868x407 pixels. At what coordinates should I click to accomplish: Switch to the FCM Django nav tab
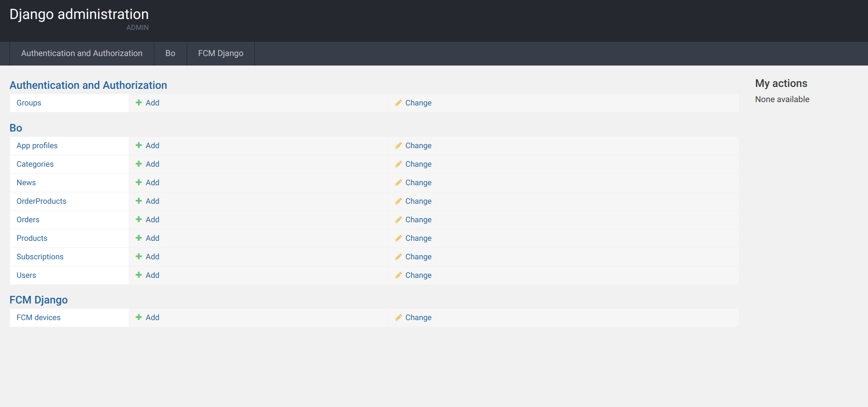(220, 53)
